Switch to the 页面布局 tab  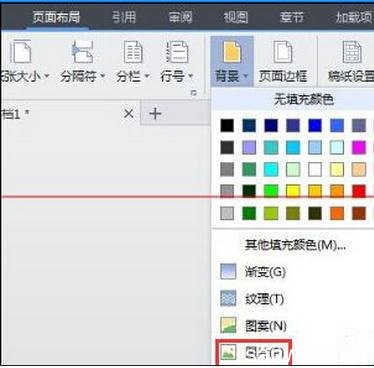[x=56, y=17]
